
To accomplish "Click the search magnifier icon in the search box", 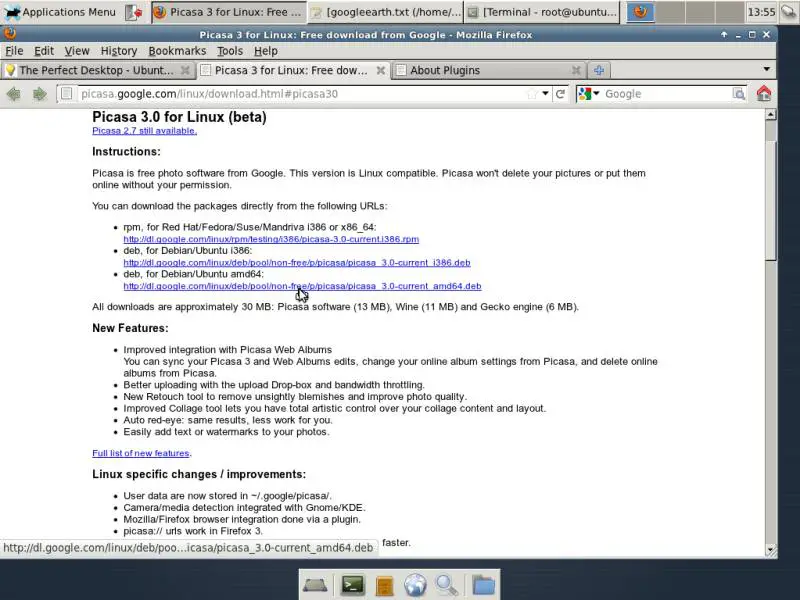I will pyautogui.click(x=738, y=94).
